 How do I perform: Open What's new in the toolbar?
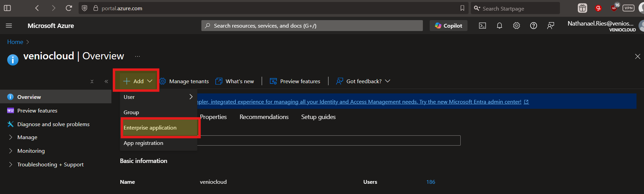(235, 81)
